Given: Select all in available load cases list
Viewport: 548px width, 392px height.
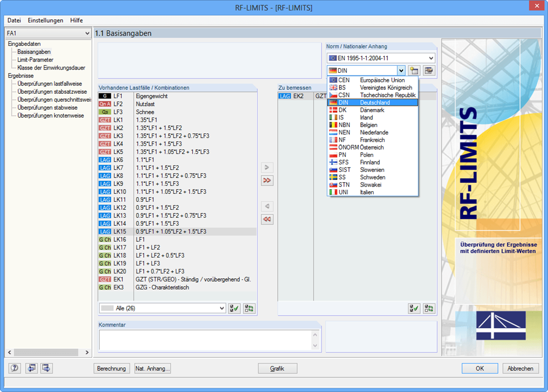Looking at the screenshot, I should [x=234, y=309].
